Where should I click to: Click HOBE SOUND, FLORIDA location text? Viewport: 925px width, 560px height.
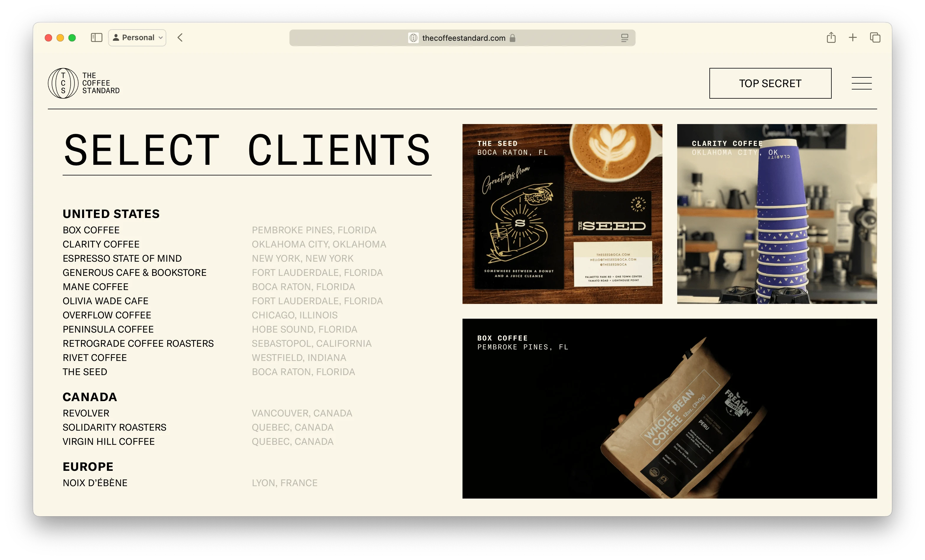[304, 330]
